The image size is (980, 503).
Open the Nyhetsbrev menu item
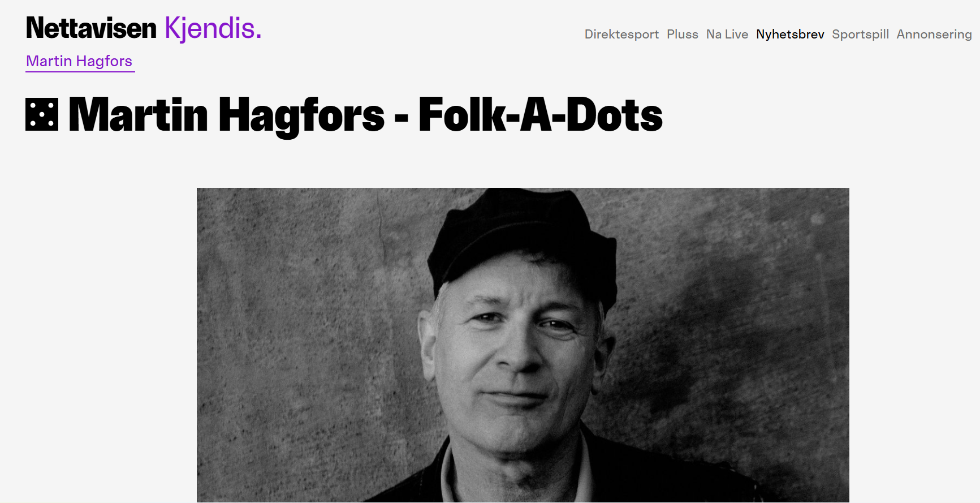pos(790,35)
